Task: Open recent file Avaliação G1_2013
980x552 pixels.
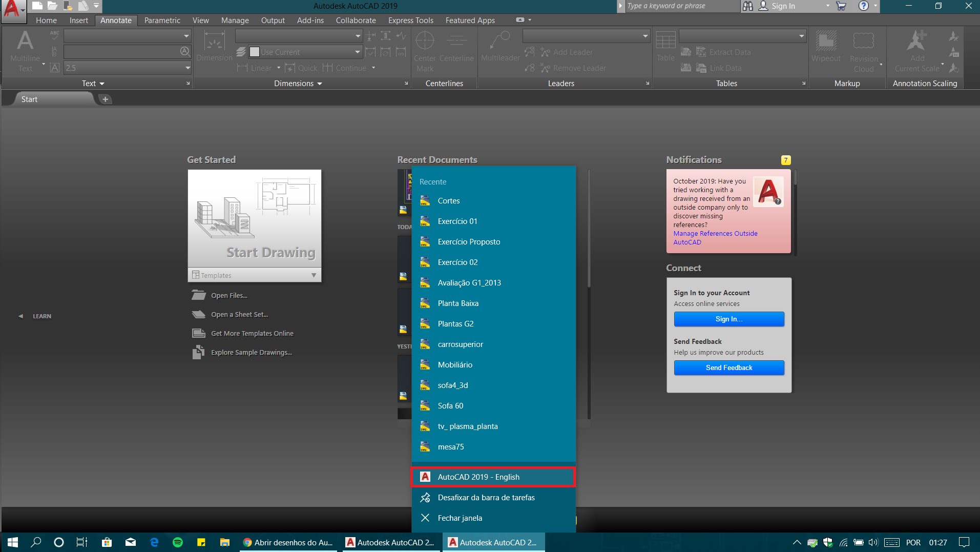Action: pos(493,283)
